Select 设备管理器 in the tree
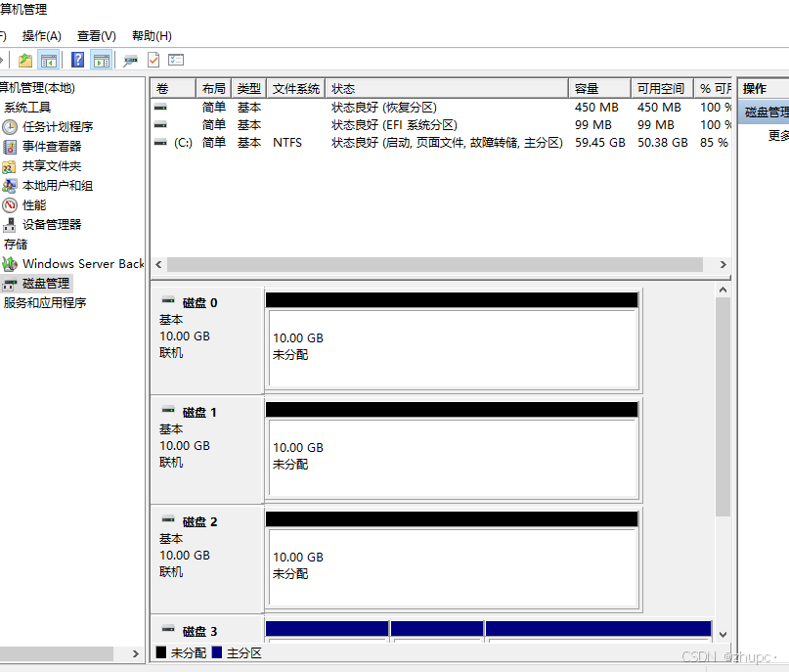 coord(52,225)
